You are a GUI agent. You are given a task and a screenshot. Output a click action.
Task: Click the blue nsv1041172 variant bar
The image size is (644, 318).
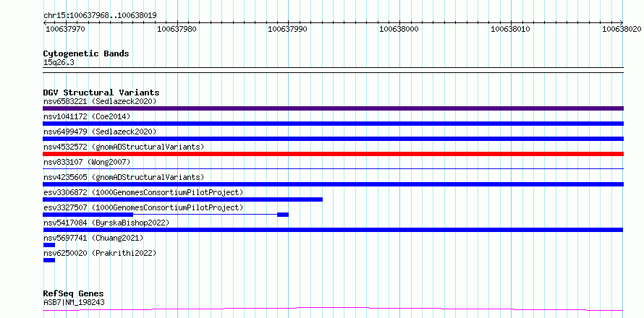(x=333, y=124)
